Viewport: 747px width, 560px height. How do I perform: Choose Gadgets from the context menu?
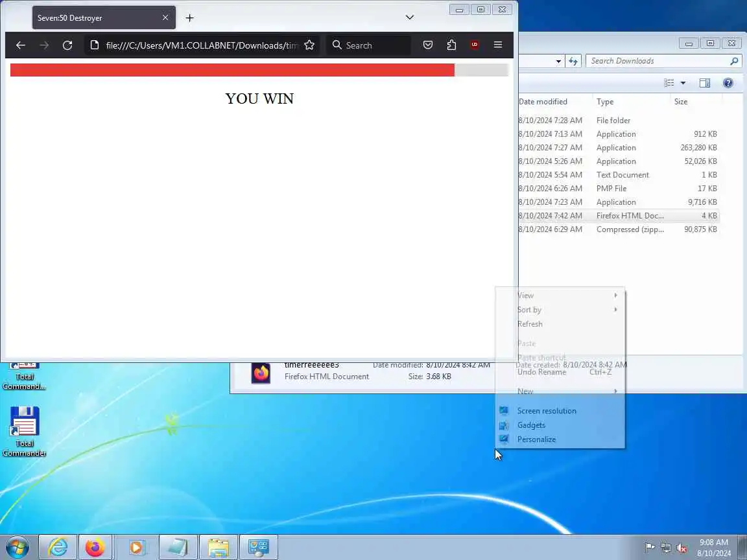coord(560,425)
